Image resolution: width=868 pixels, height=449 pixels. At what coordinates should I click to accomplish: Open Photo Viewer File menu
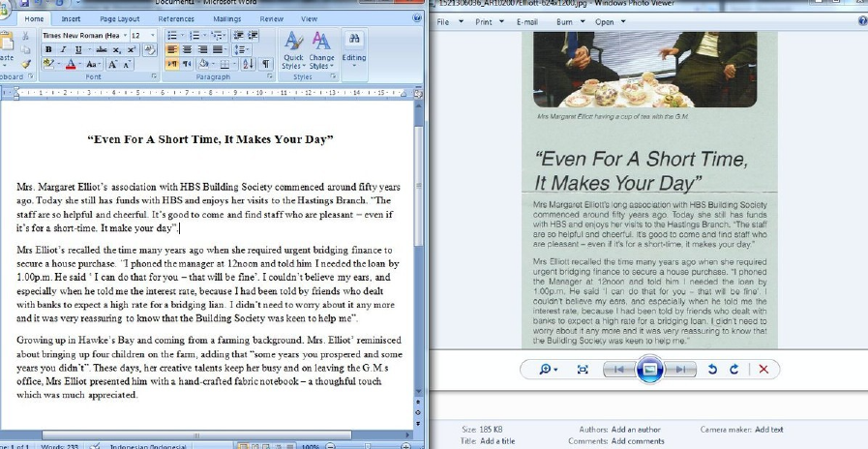pyautogui.click(x=450, y=22)
